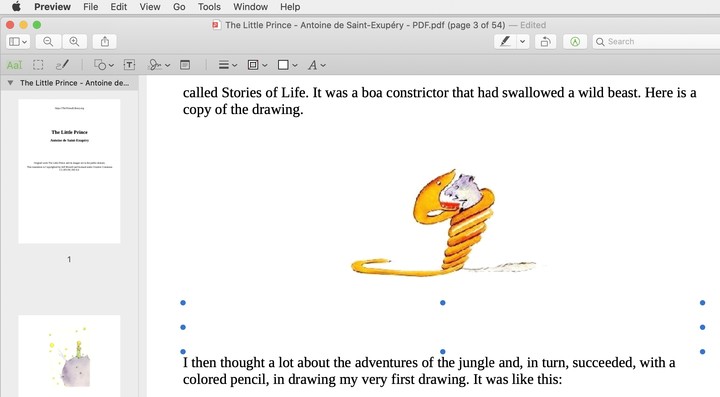Select the Sketch drawing tool

(62, 65)
